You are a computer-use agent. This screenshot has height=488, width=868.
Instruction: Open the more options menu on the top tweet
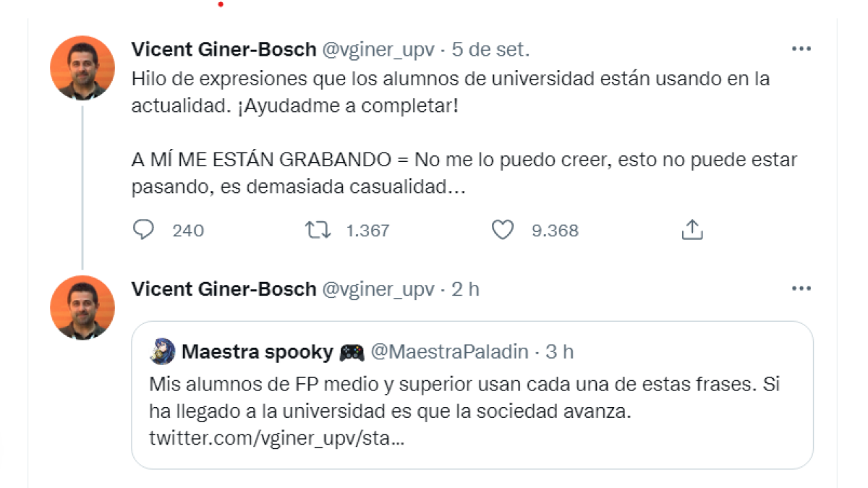click(x=801, y=48)
